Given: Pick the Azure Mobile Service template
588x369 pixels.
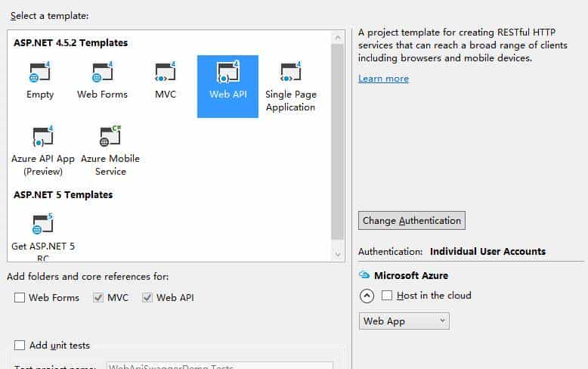Looking at the screenshot, I should pyautogui.click(x=110, y=137).
